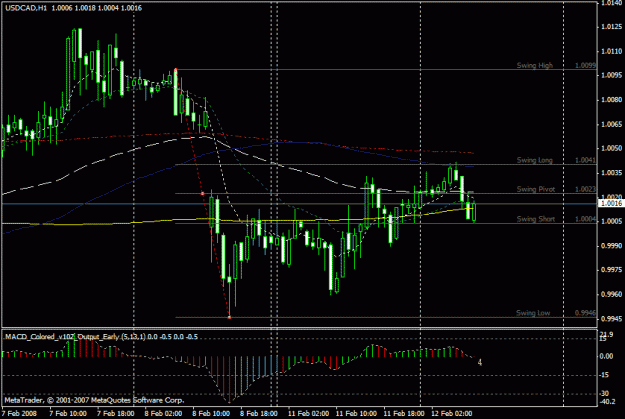The height and width of the screenshot is (419, 625).
Task: Select the current price label 1.0016
Action: (611, 203)
